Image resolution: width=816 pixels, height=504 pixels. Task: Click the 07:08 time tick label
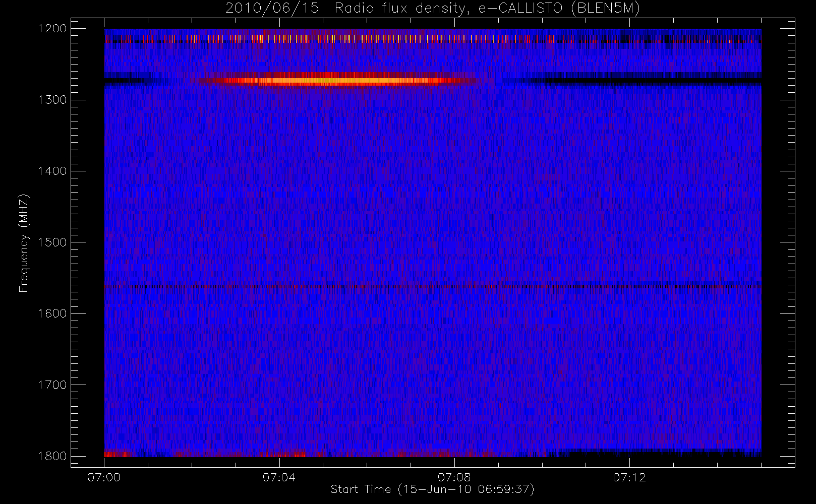coord(454,477)
